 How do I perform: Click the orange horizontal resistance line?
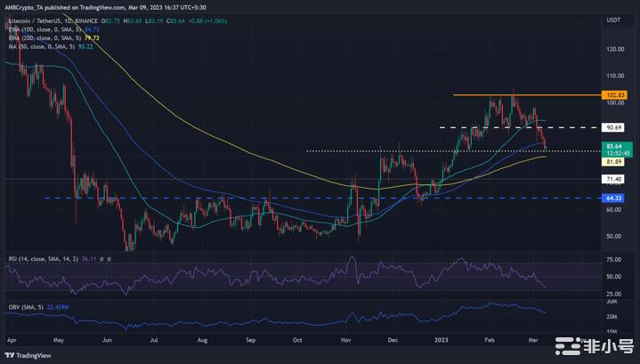[x=516, y=94]
